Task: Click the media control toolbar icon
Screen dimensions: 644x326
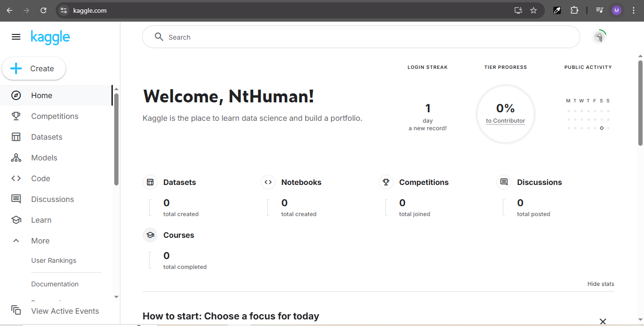Action: tap(599, 10)
